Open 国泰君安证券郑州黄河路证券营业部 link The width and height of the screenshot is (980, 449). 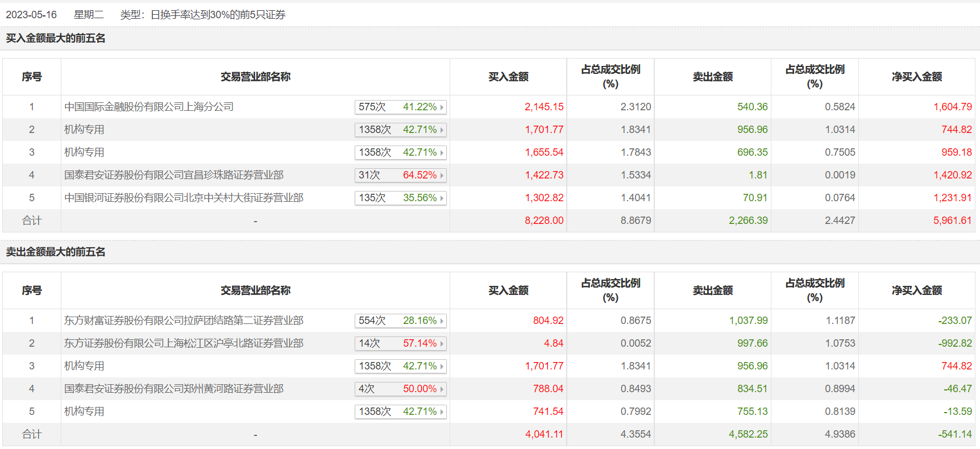174,389
